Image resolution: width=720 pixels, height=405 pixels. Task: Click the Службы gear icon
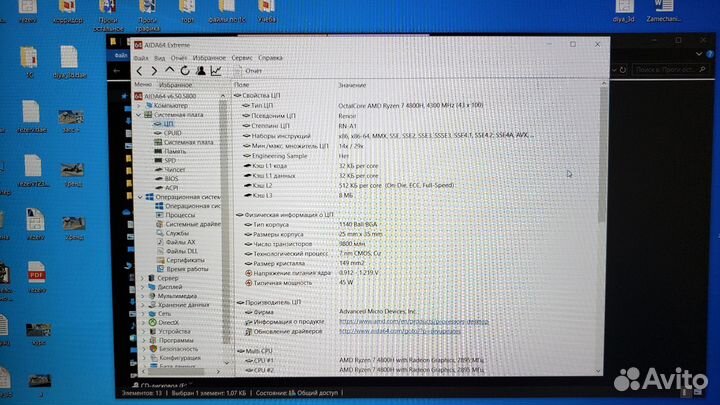coord(160,233)
